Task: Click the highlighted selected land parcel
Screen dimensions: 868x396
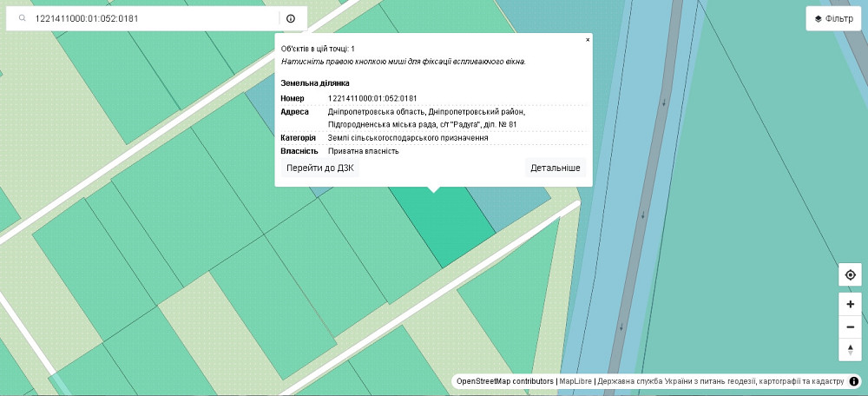Action: point(443,226)
